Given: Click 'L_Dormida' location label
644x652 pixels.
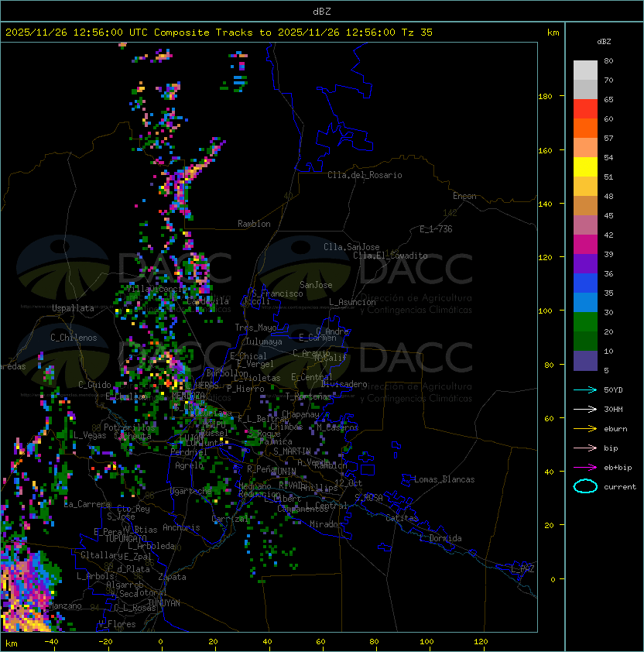Looking at the screenshot, I should pyautogui.click(x=440, y=538).
